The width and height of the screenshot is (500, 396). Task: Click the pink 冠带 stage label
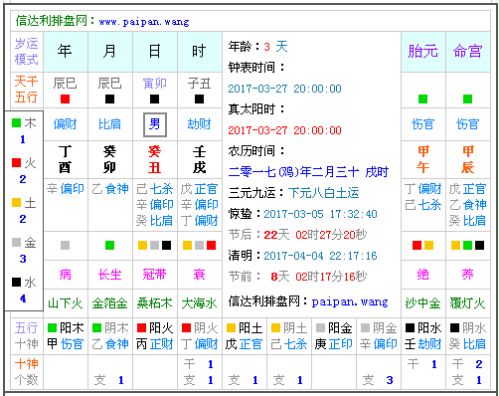pyautogui.click(x=154, y=275)
